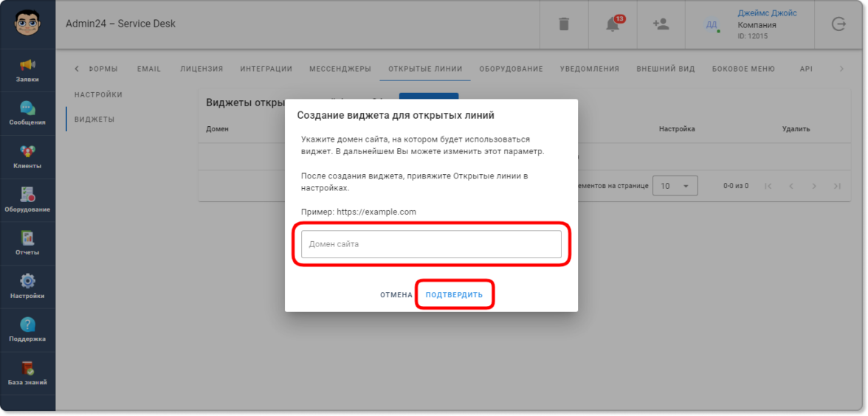Click the partially hidden ФОРМЫ tab
This screenshot has width=868, height=416.
pos(103,69)
